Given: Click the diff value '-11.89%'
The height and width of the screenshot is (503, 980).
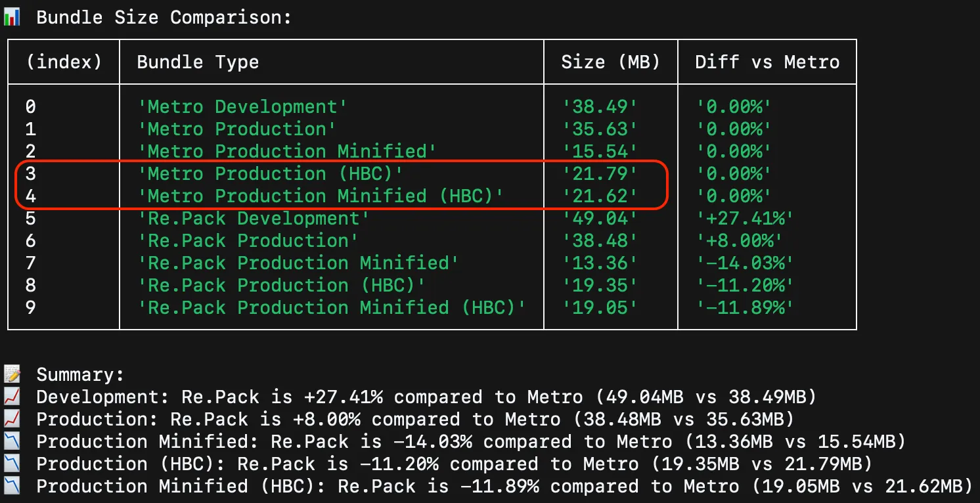Looking at the screenshot, I should (x=745, y=307).
